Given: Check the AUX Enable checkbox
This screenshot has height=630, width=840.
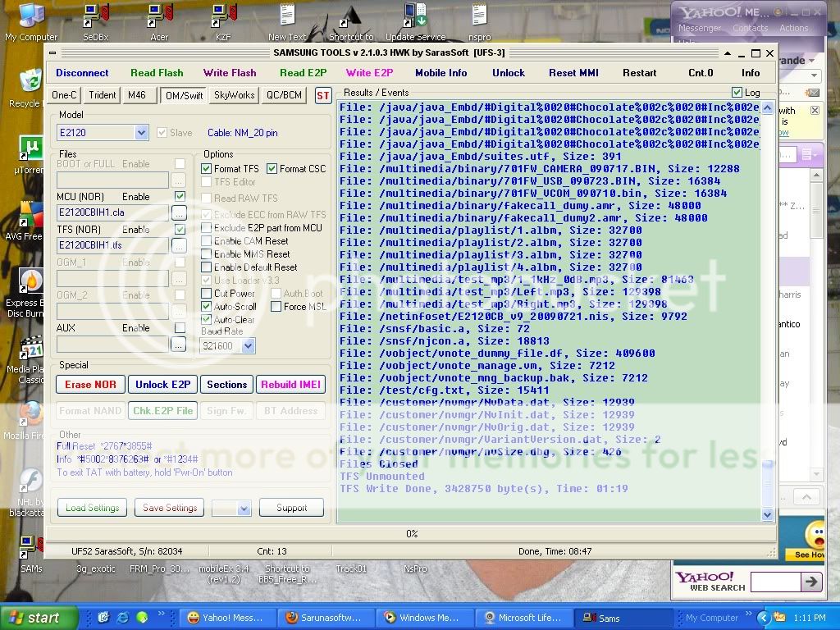Looking at the screenshot, I should 180,327.
